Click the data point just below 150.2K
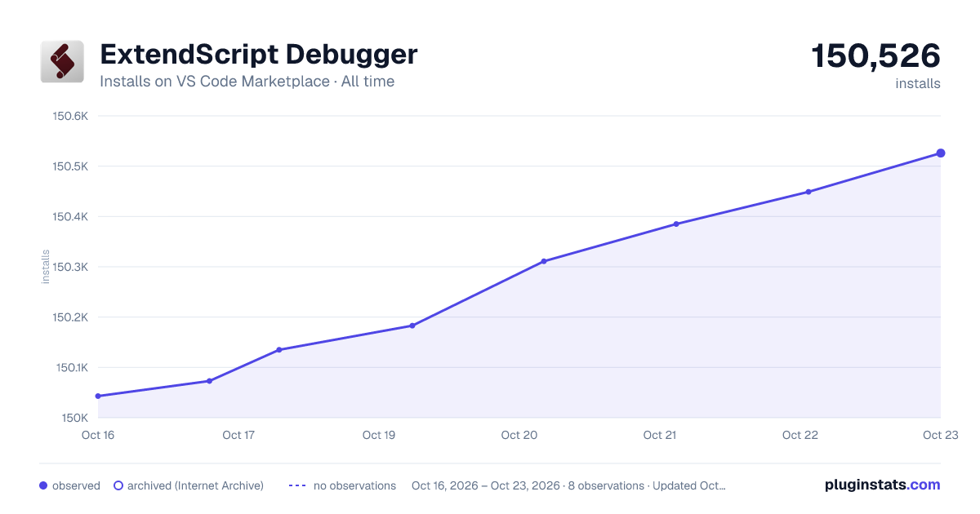The height and width of the screenshot is (514, 980). (412, 326)
